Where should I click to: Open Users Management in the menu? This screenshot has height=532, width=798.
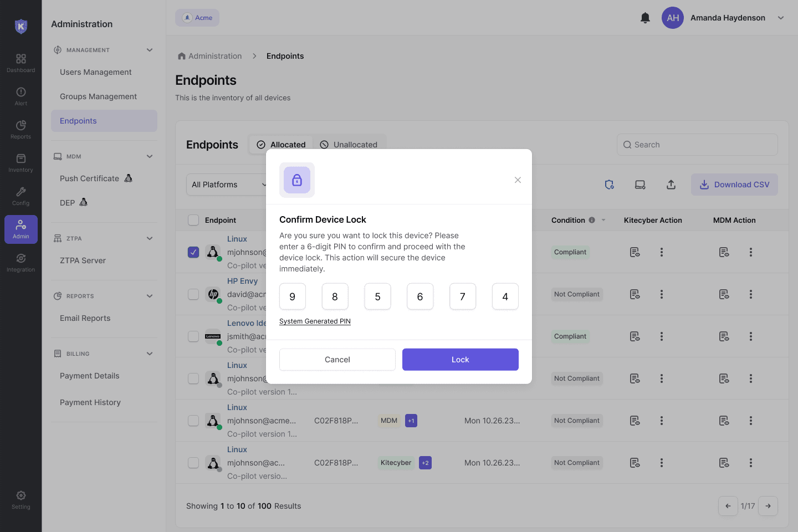pyautogui.click(x=96, y=72)
